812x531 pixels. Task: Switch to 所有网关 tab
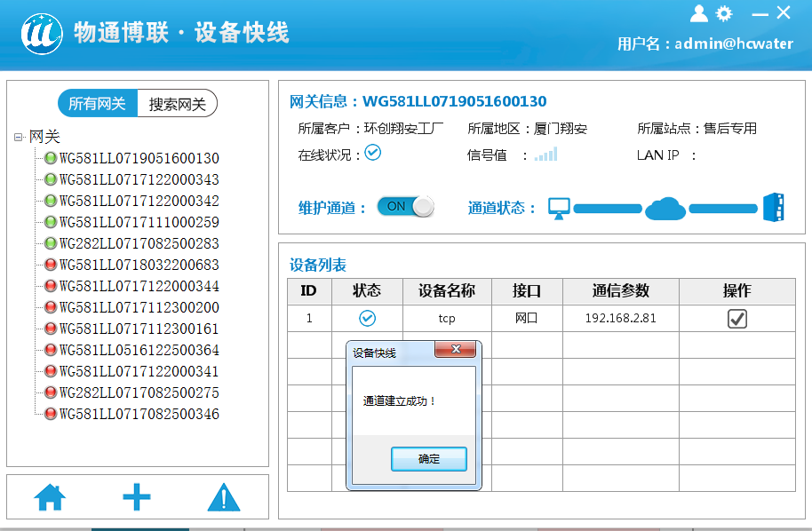click(98, 104)
